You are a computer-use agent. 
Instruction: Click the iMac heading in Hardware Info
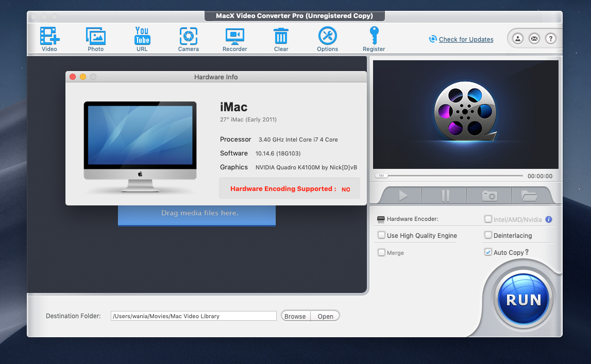tap(234, 107)
